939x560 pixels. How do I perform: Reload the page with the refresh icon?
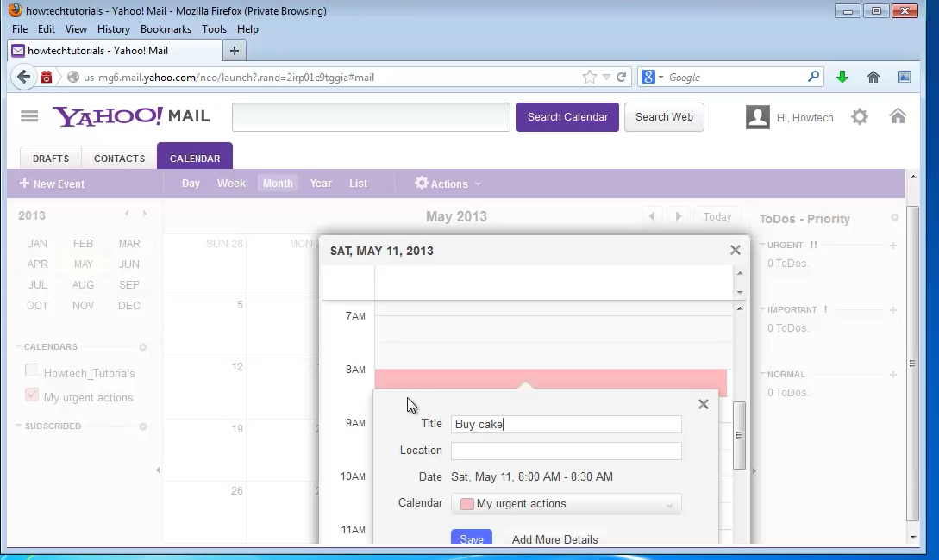pyautogui.click(x=622, y=78)
